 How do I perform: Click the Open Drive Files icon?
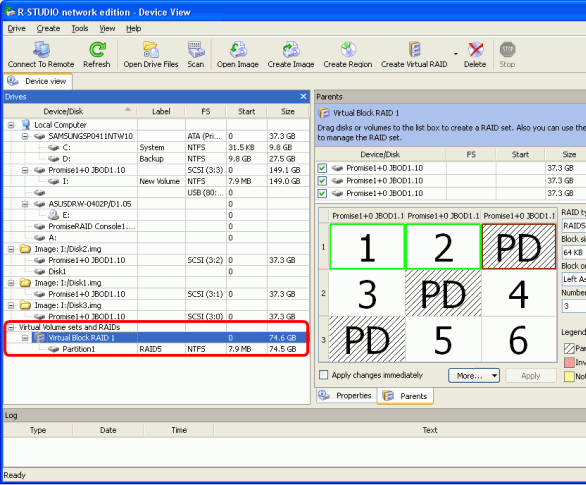(151, 49)
